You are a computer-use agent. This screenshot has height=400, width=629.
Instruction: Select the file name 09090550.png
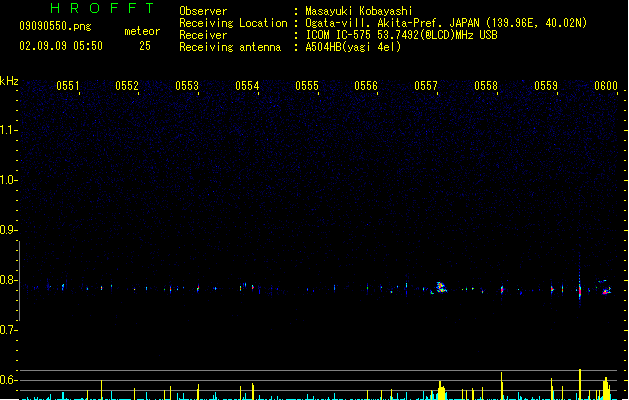(x=55, y=26)
